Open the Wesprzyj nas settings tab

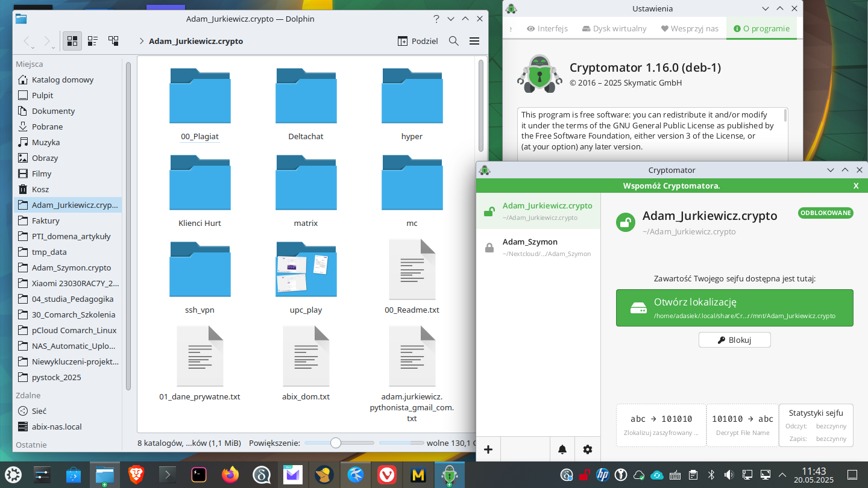tap(690, 28)
